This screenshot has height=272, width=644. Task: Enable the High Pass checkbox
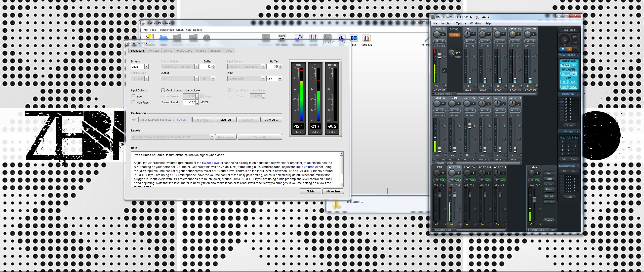click(x=133, y=103)
